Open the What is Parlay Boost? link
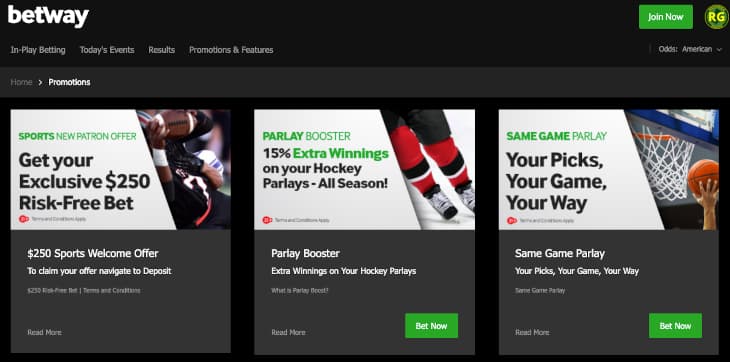The image size is (730, 362). coord(300,290)
